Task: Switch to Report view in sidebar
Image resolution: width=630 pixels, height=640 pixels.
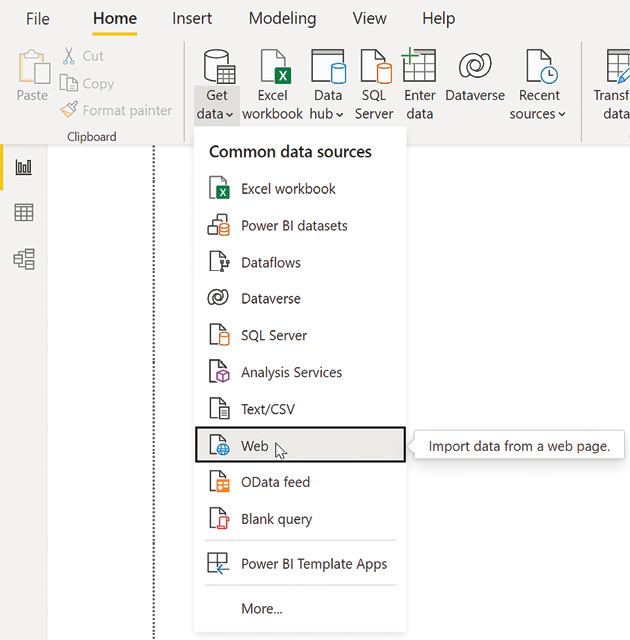Action: tap(23, 167)
